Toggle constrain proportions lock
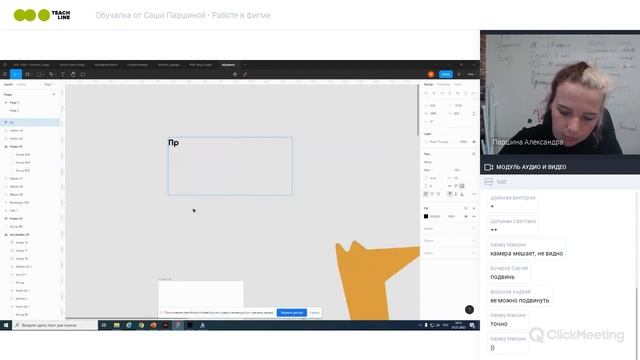This screenshot has width=640, height=360. pos(474,113)
